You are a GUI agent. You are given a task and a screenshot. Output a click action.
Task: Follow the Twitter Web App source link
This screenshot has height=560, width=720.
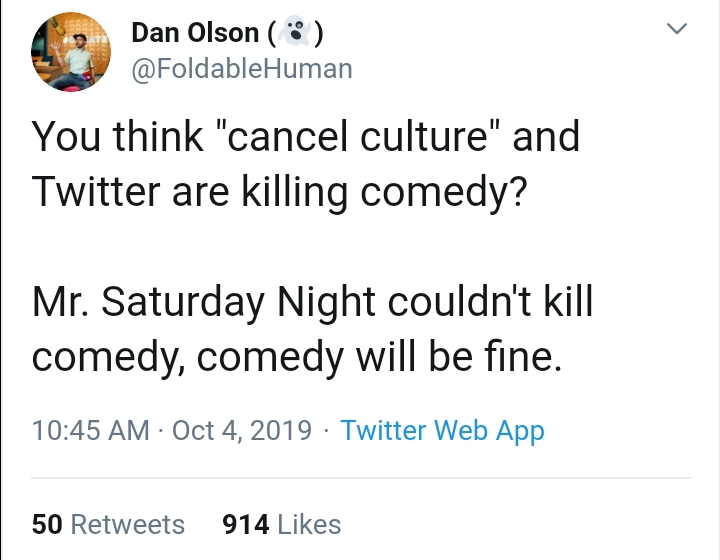coord(442,431)
